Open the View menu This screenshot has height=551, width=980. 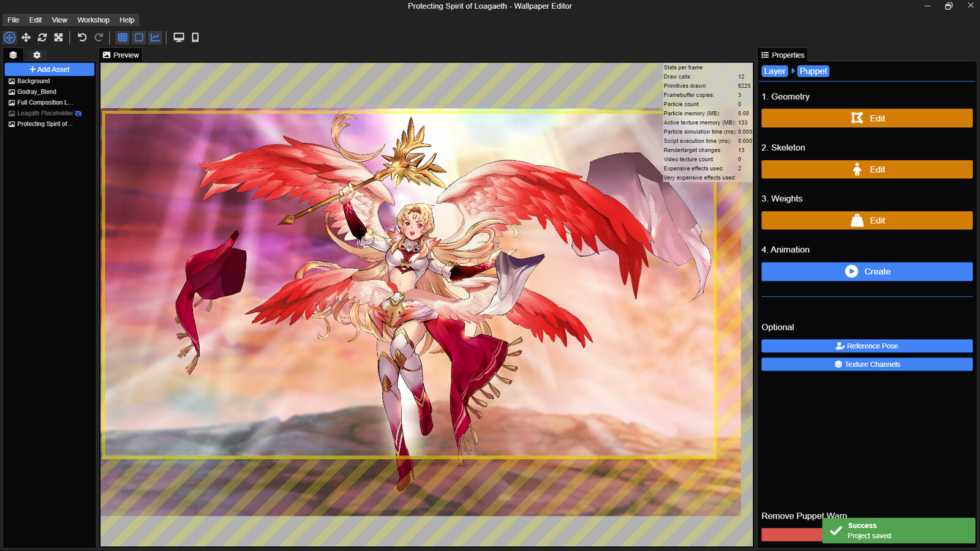(x=59, y=20)
